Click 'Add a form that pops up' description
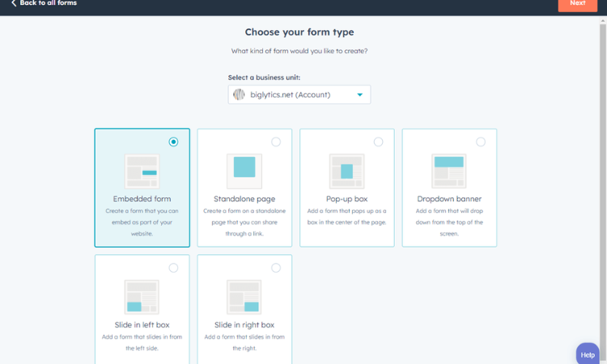 coord(347,217)
